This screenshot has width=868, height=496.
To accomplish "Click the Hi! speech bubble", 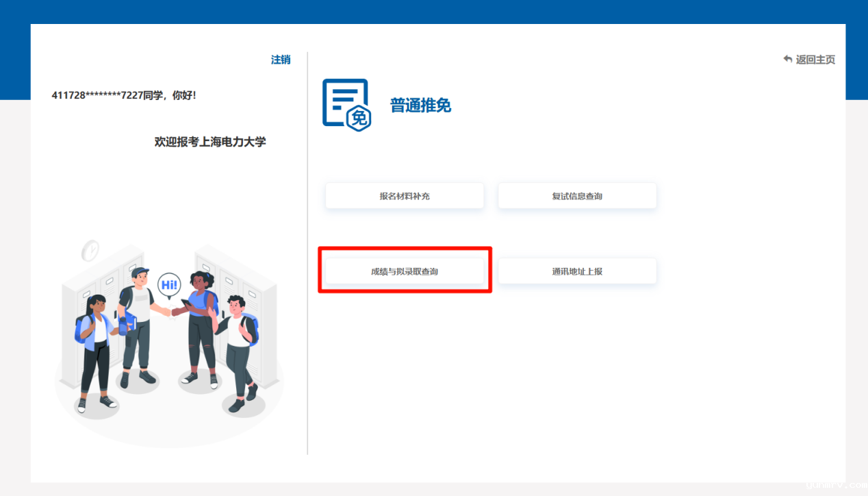I will point(168,284).
